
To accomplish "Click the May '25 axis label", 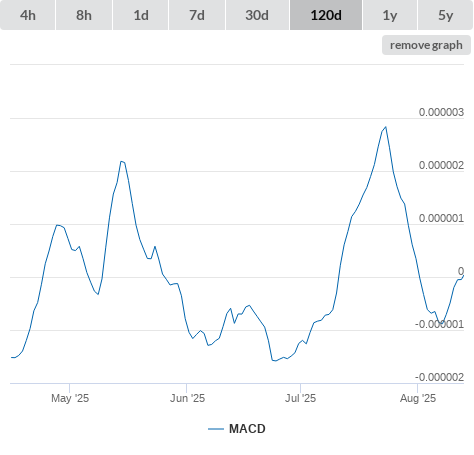I will [70, 398].
